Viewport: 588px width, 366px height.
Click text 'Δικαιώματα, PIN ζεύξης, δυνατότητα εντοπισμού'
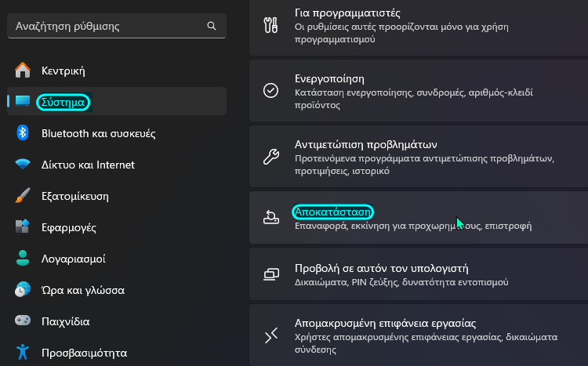(x=401, y=282)
